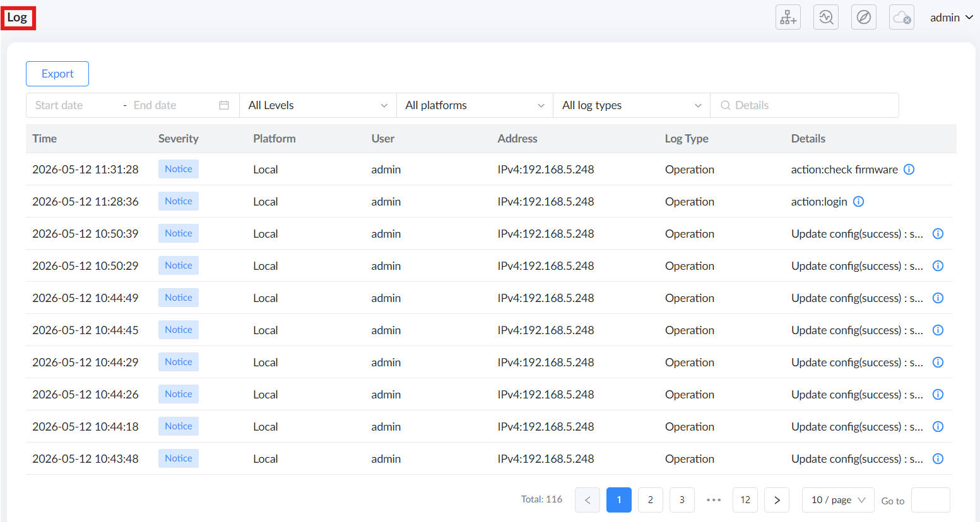Click the Go to page input box

931,500
